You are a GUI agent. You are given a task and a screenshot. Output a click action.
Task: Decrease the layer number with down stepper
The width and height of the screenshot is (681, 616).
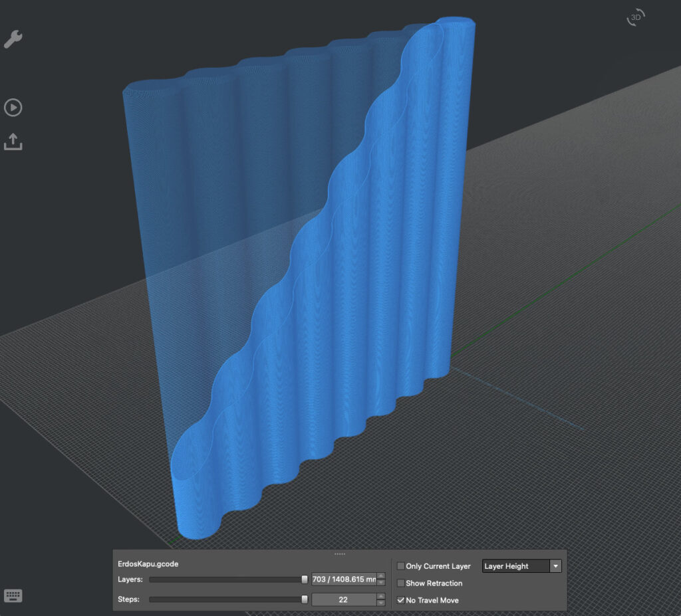click(x=381, y=583)
